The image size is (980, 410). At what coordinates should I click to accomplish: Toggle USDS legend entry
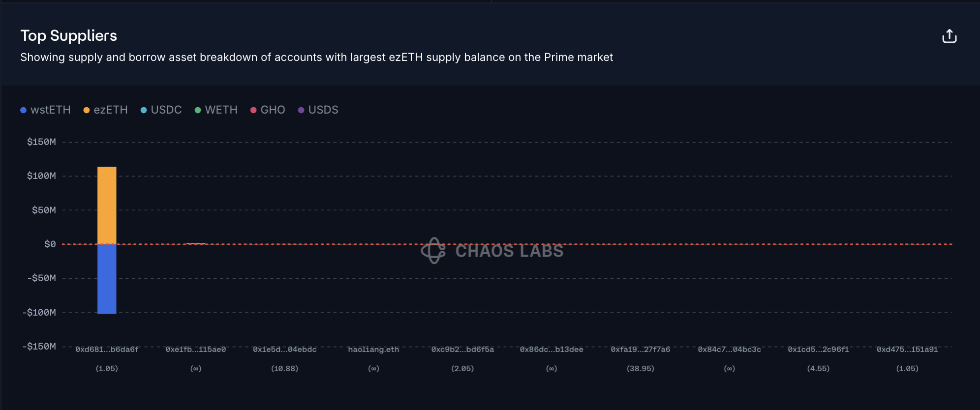(x=318, y=110)
